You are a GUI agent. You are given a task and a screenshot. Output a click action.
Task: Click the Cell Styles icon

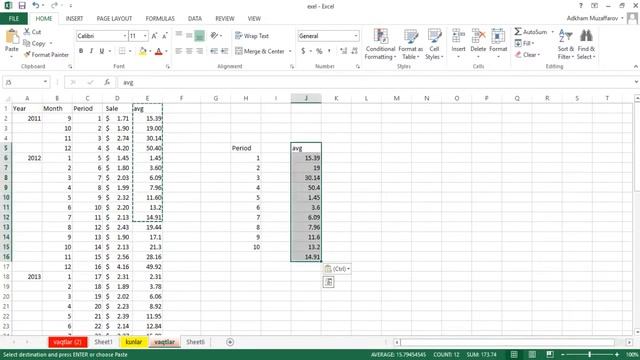click(x=434, y=36)
